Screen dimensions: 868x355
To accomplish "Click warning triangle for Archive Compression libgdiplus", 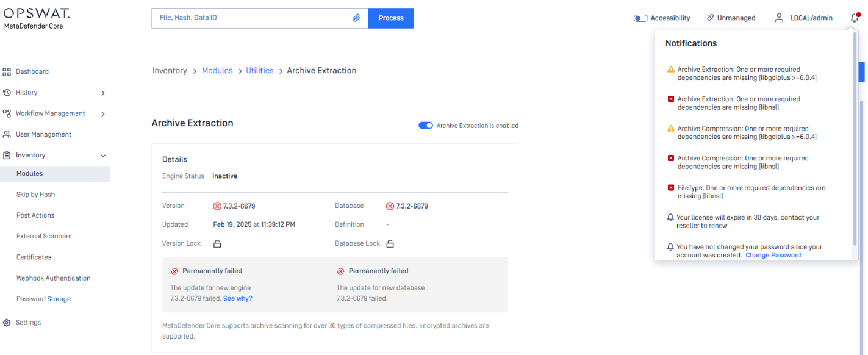I will click(x=671, y=129).
